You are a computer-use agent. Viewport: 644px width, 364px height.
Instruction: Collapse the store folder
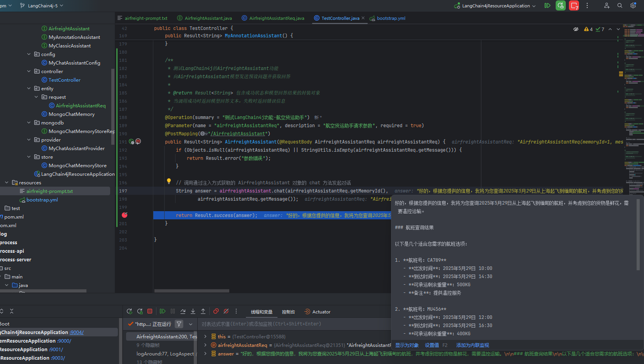pos(29,157)
